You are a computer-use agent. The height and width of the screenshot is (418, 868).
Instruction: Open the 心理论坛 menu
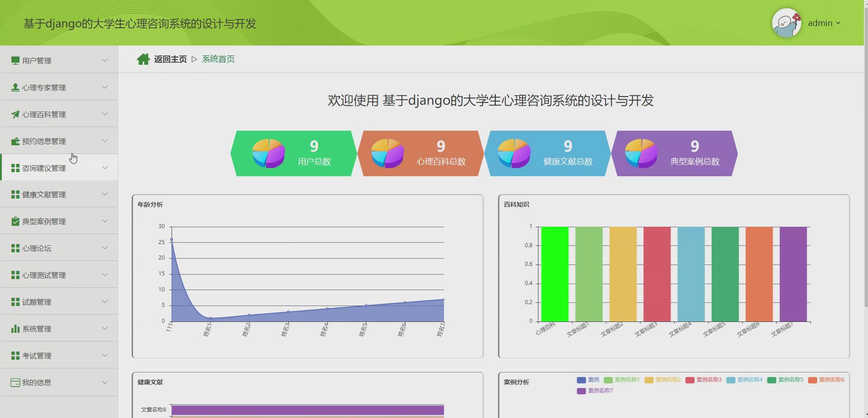click(59, 248)
